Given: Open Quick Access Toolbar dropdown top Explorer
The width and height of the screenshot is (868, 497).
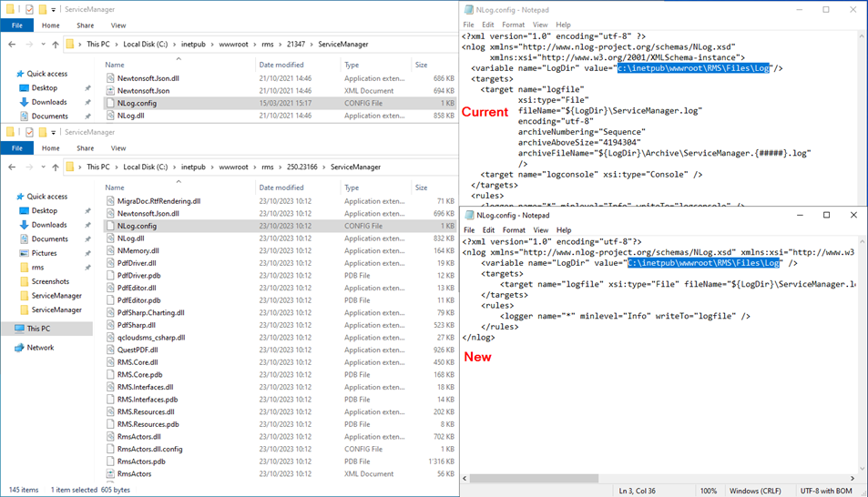Looking at the screenshot, I should pos(53,9).
